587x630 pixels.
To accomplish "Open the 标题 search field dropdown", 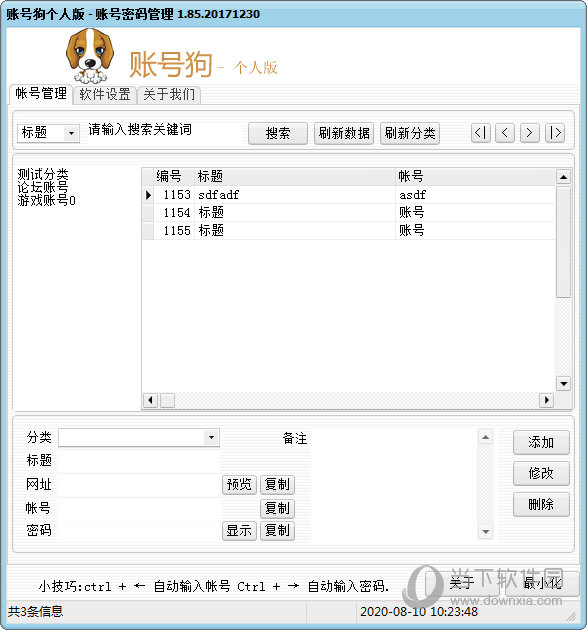I will (x=71, y=133).
